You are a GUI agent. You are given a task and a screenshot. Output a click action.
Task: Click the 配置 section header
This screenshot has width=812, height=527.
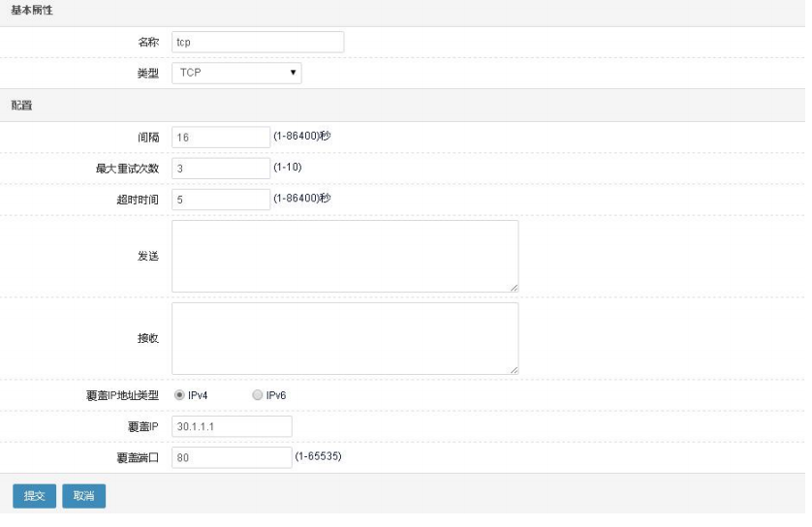[21, 106]
